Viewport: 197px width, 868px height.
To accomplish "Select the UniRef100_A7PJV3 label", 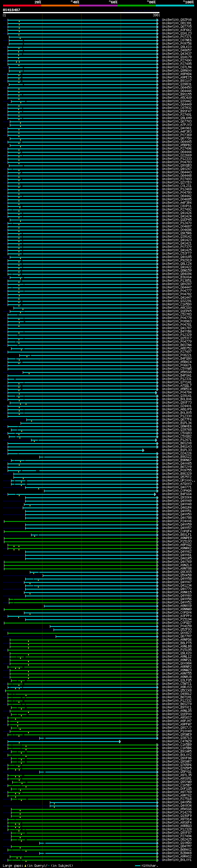I will (176, 125).
